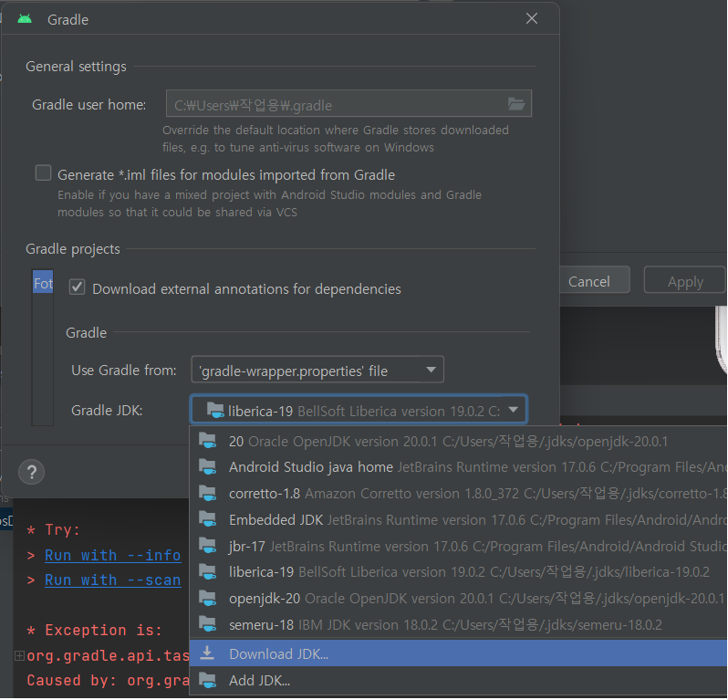Select openjdk-20 Oracle OpenJDK option

(458, 599)
